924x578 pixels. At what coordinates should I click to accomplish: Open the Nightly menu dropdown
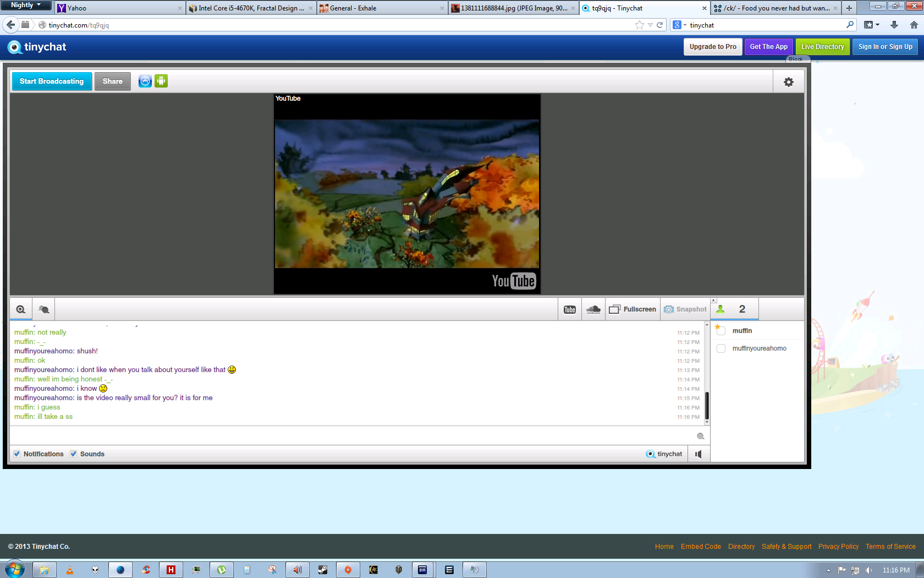[26, 6]
